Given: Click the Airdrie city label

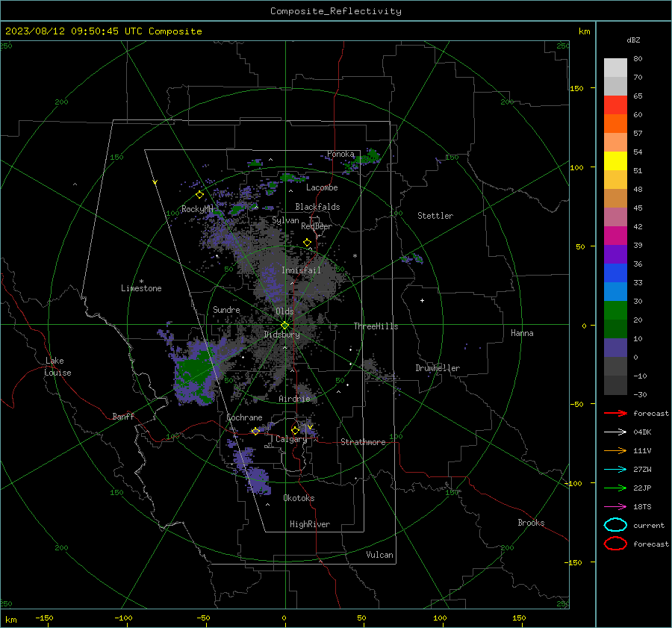Looking at the screenshot, I should coord(294,399).
